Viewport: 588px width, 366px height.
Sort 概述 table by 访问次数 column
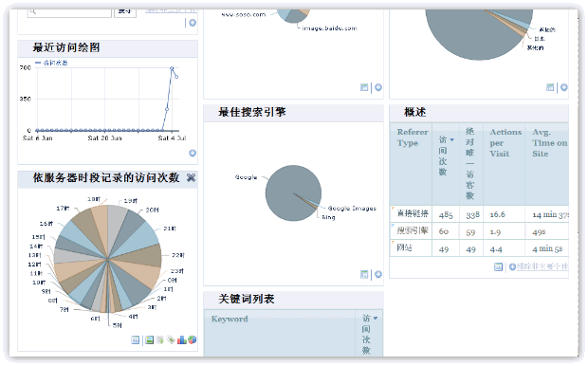coord(446,156)
